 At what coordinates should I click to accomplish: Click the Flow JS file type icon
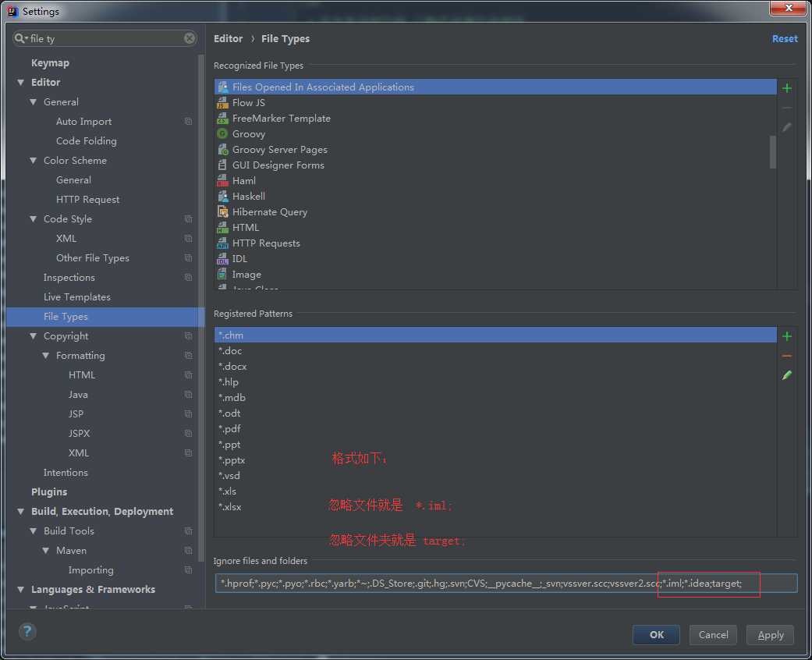pos(222,102)
